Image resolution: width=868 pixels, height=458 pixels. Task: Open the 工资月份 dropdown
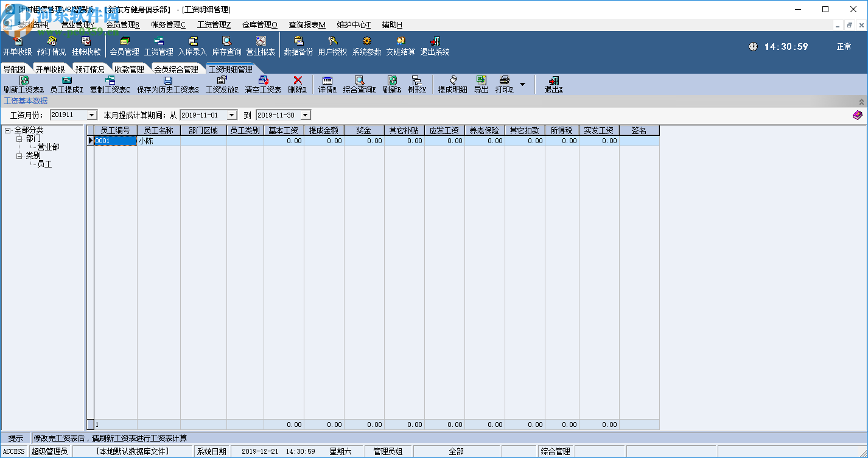tap(92, 115)
